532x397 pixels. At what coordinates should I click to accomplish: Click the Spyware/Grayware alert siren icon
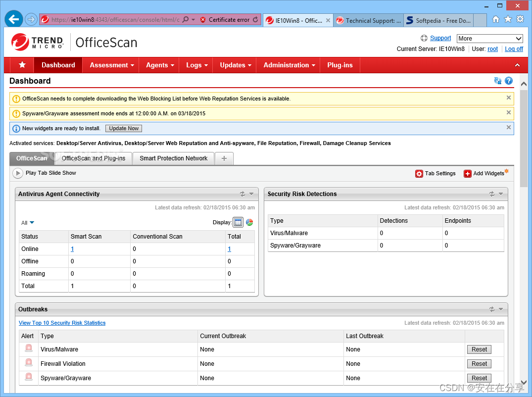(x=29, y=377)
